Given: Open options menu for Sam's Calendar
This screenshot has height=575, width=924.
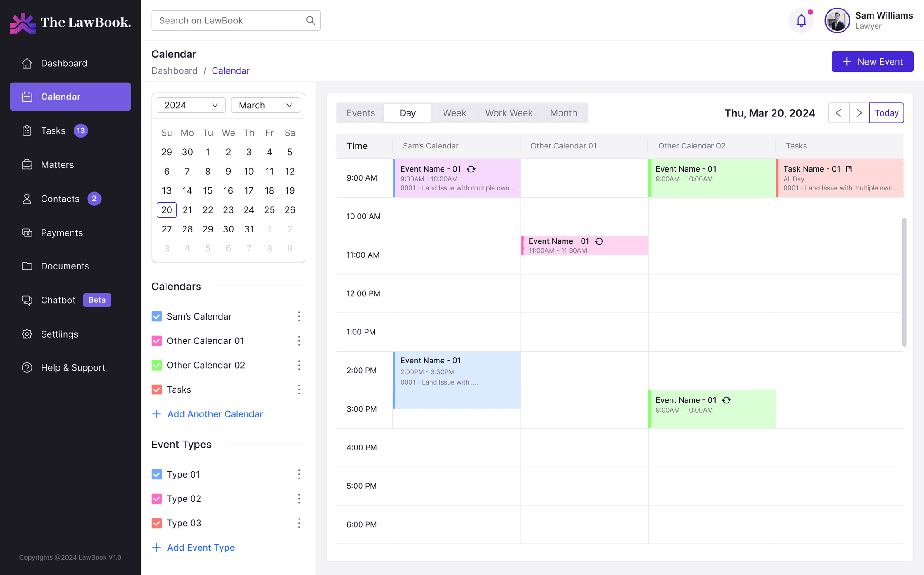Looking at the screenshot, I should click(x=299, y=316).
